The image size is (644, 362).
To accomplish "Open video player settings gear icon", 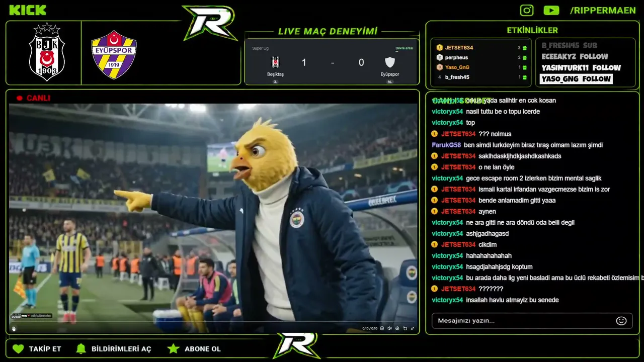I will pyautogui.click(x=397, y=328).
